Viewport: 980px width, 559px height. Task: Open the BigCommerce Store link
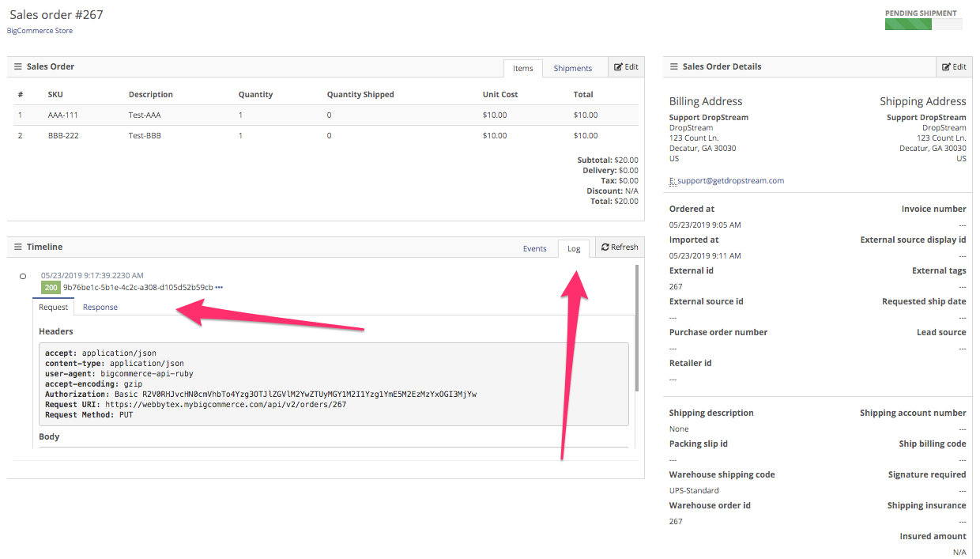[40, 31]
